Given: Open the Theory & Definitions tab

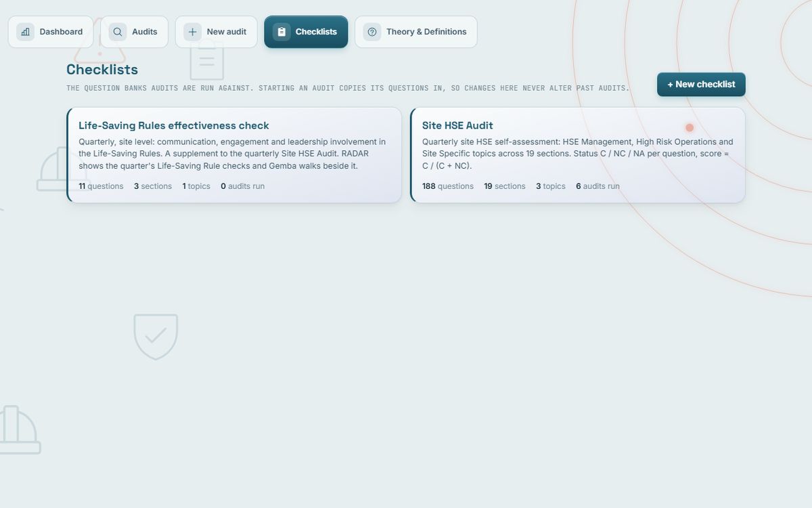Looking at the screenshot, I should coord(416,32).
